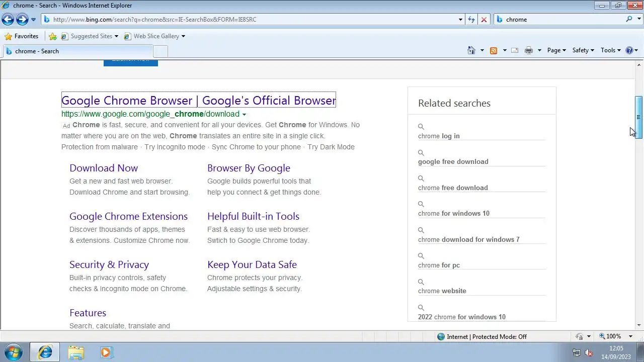Open the Windows Start orb
The image size is (644, 362).
[13, 352]
